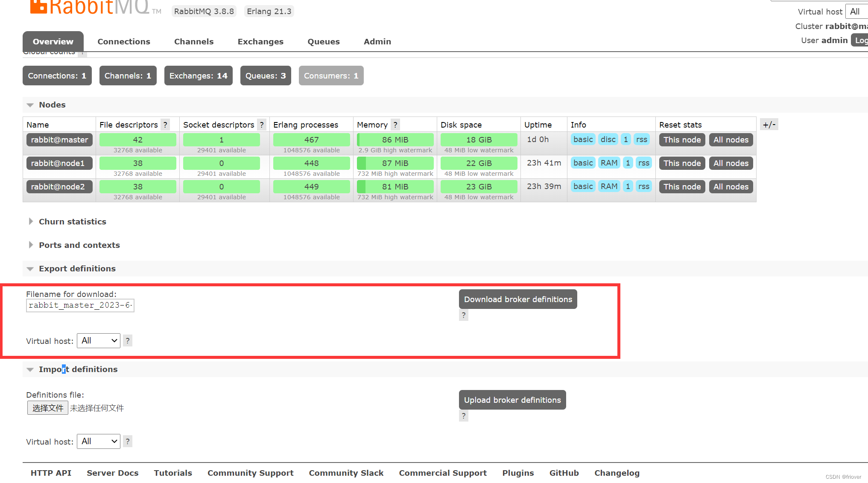
Task: Open the Community Support footer link
Action: (251, 473)
